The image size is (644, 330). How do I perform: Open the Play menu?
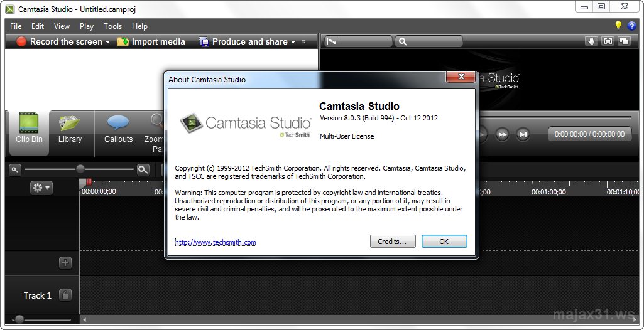click(x=87, y=26)
